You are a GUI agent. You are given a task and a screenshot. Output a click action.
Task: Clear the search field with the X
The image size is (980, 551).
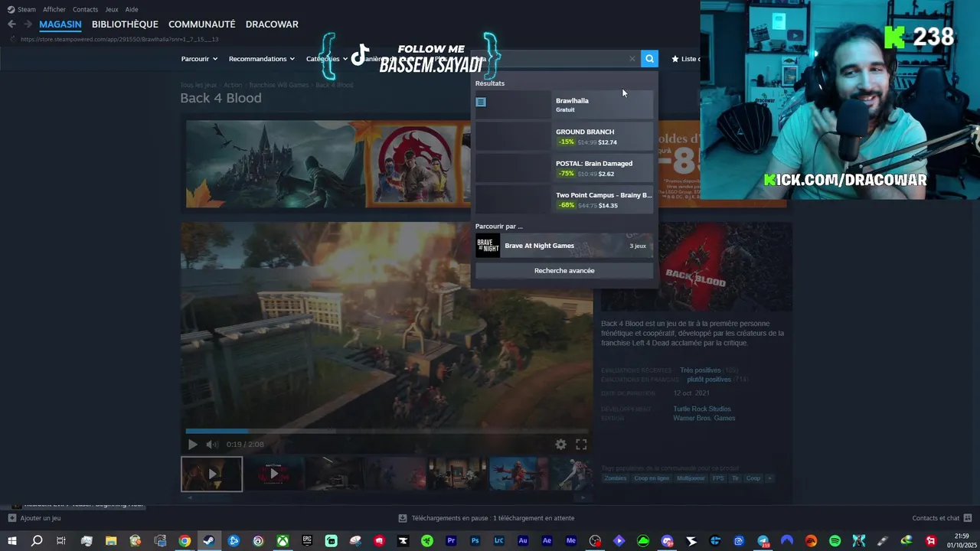pos(632,59)
